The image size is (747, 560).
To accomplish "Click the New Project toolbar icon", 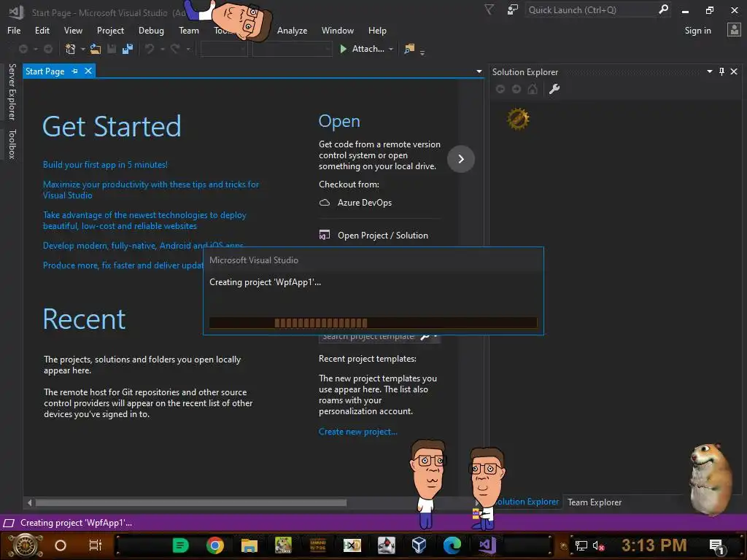I will [x=71, y=49].
